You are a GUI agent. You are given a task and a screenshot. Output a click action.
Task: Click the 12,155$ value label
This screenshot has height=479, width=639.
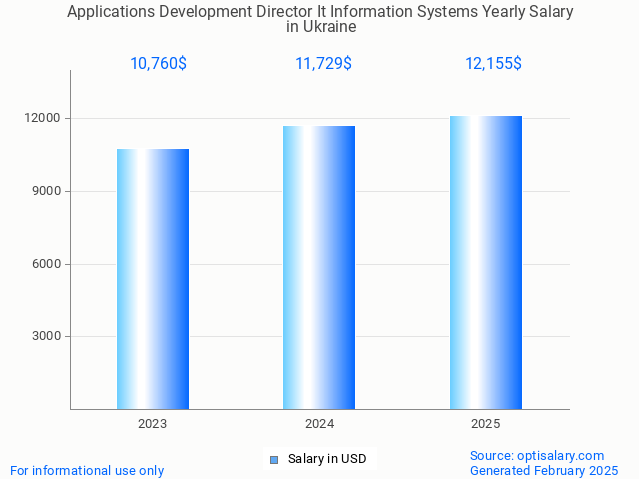point(494,64)
